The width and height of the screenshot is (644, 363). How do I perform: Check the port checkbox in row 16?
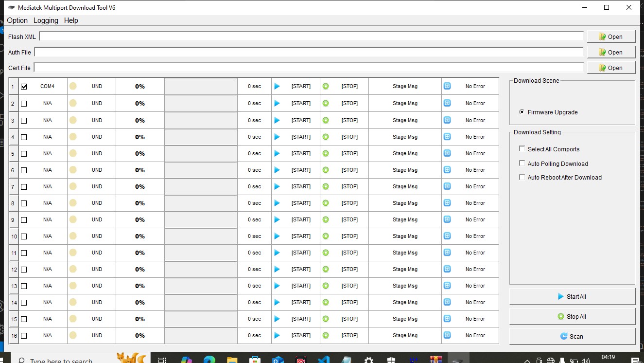(24, 336)
